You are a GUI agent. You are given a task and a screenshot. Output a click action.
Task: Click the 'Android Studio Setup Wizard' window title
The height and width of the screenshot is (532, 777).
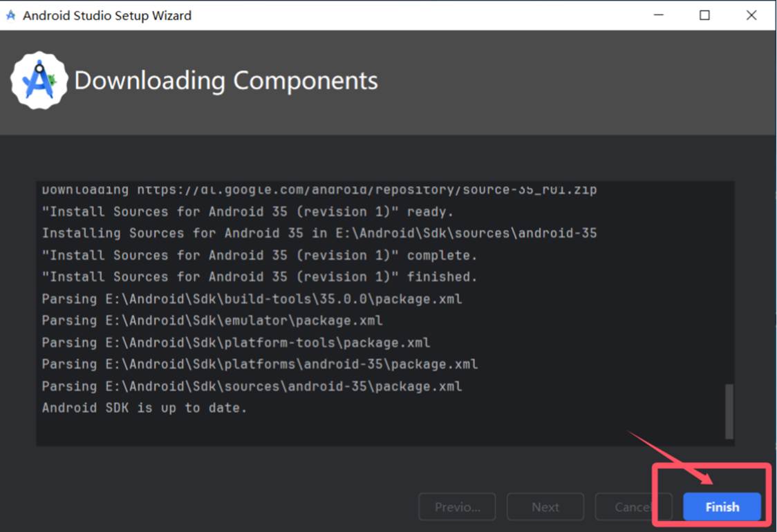click(x=107, y=15)
